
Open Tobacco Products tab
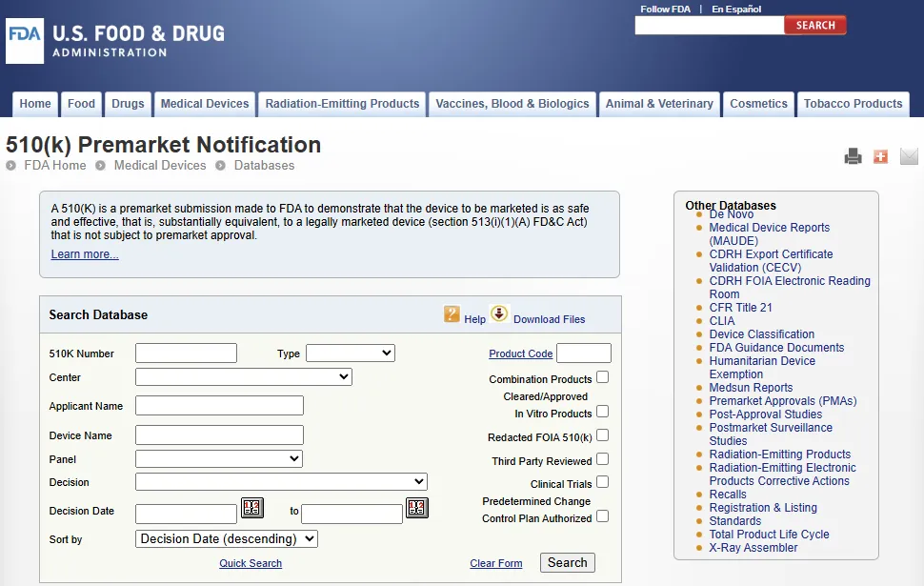tap(853, 104)
